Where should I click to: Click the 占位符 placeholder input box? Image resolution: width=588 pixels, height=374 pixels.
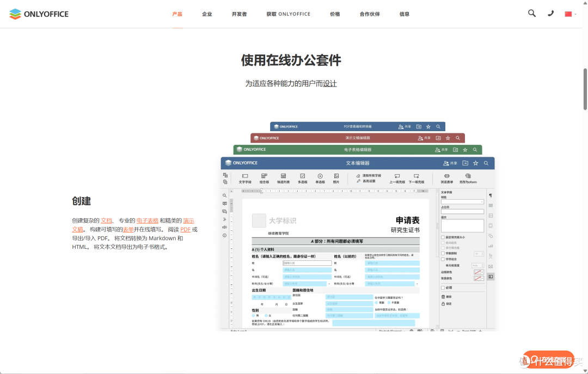[x=462, y=212]
